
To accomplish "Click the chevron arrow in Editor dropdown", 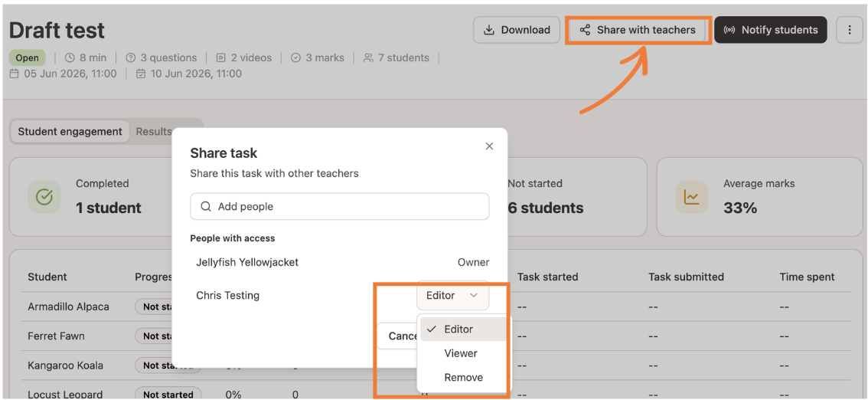I will pyautogui.click(x=473, y=295).
